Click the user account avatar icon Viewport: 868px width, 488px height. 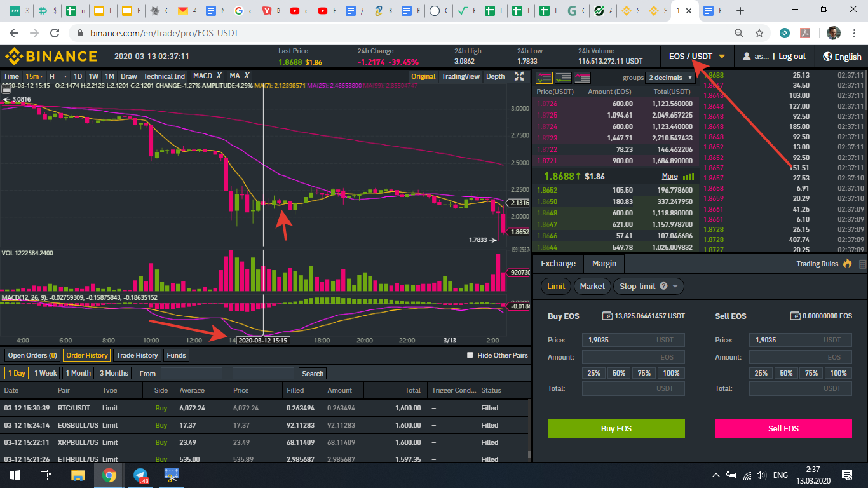tap(746, 57)
